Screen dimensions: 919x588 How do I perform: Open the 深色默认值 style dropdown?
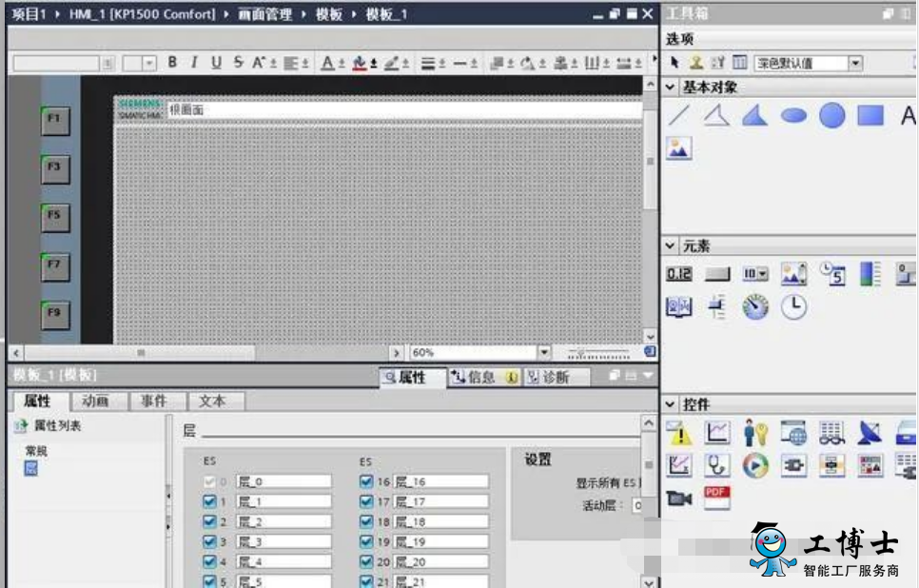click(x=855, y=63)
